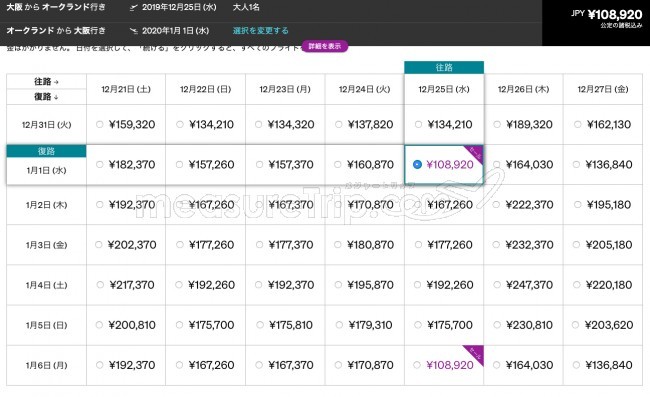Click the 12月23日 (月) column header

[285, 89]
